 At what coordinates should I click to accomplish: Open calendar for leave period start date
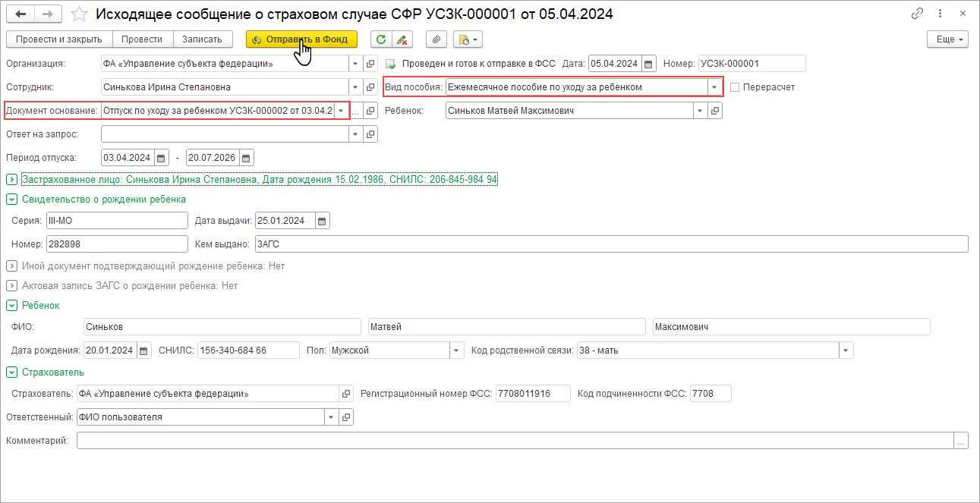(x=162, y=158)
